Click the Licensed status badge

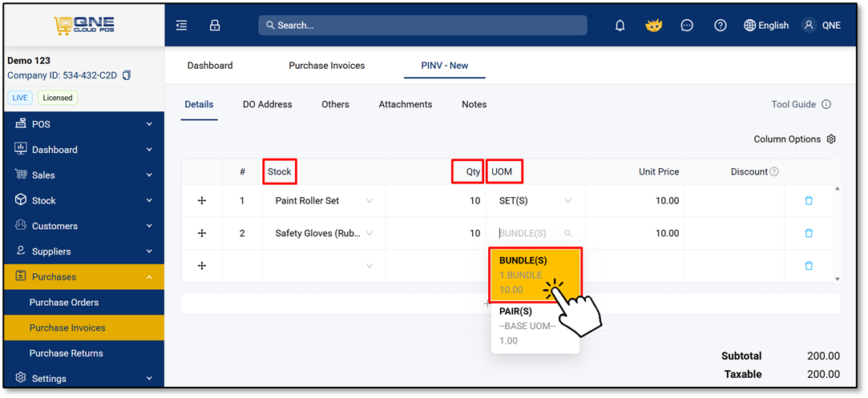coord(58,98)
